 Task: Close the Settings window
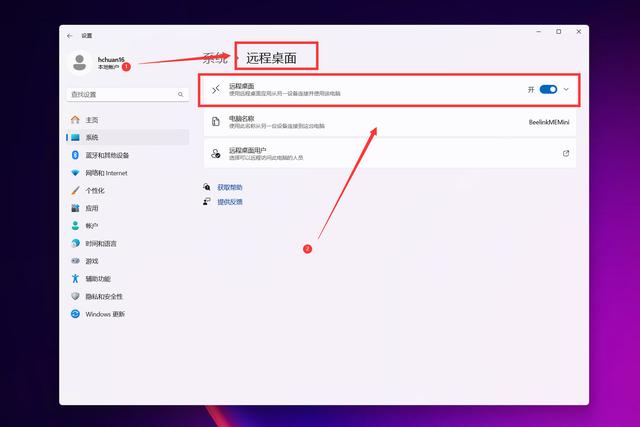point(578,31)
